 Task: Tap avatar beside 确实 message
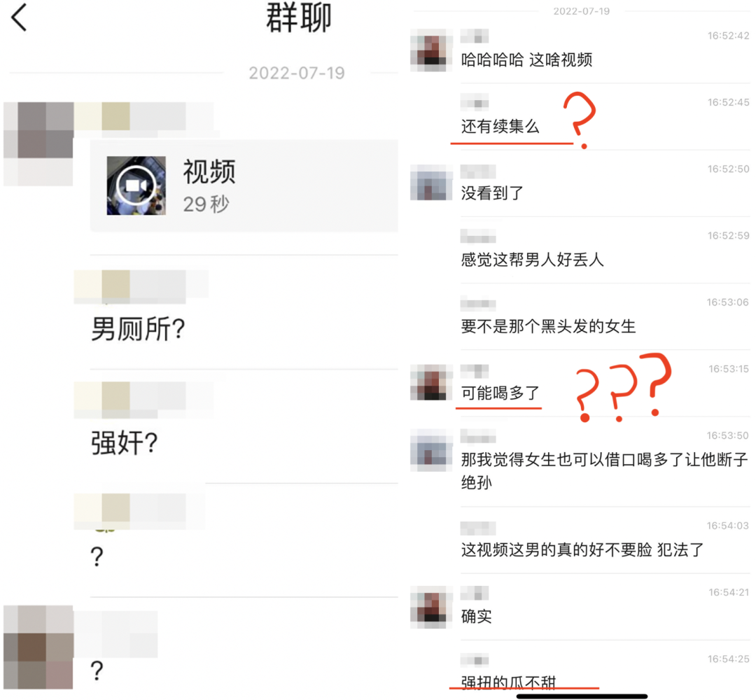[431, 607]
